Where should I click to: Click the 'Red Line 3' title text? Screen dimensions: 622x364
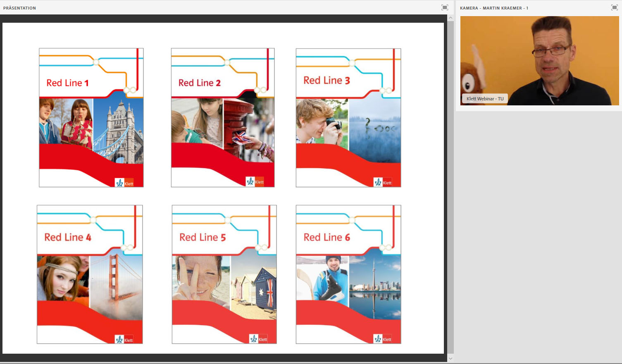pos(326,80)
